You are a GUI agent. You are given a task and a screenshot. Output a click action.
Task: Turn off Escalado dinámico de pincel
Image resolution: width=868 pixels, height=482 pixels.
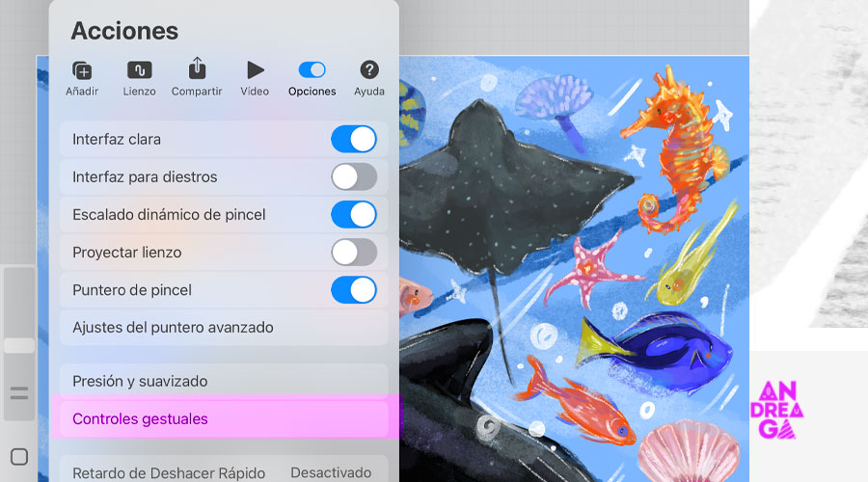click(353, 214)
